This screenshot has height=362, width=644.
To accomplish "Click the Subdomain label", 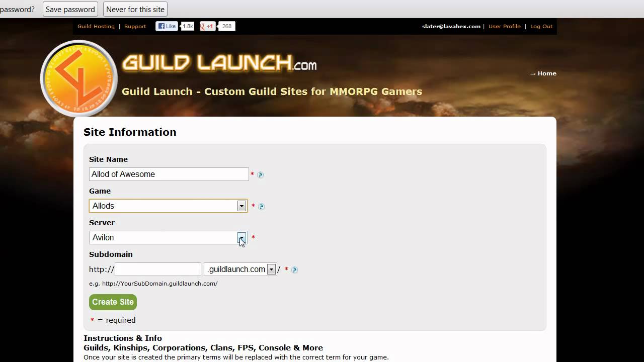I will coord(111,254).
